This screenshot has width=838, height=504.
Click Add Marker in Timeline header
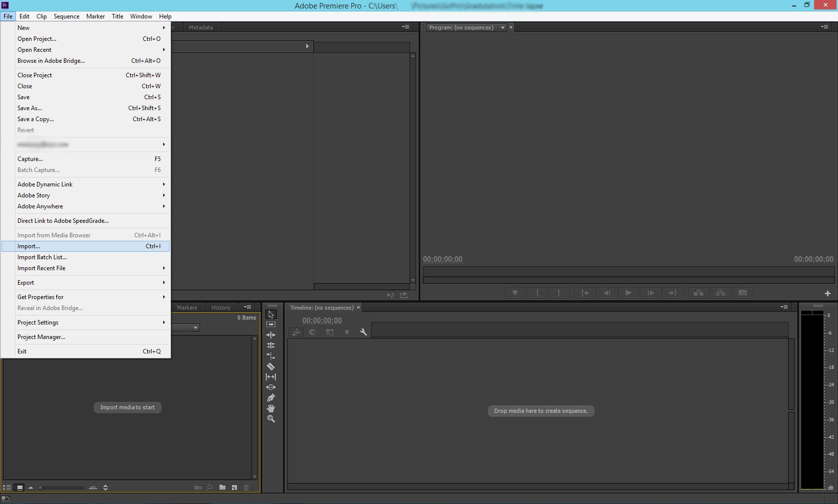tap(347, 332)
